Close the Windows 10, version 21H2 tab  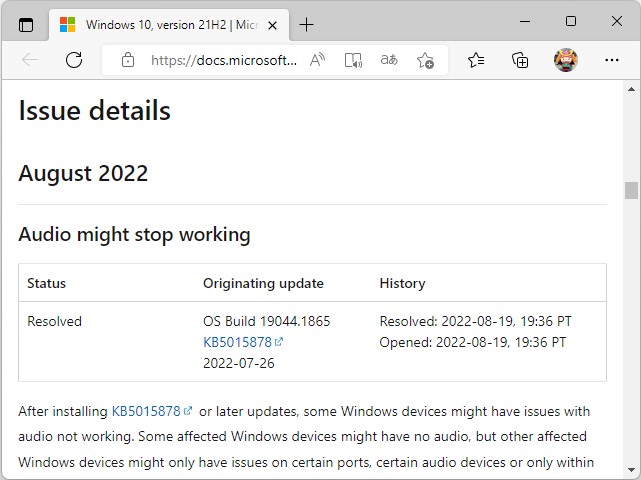click(x=271, y=24)
